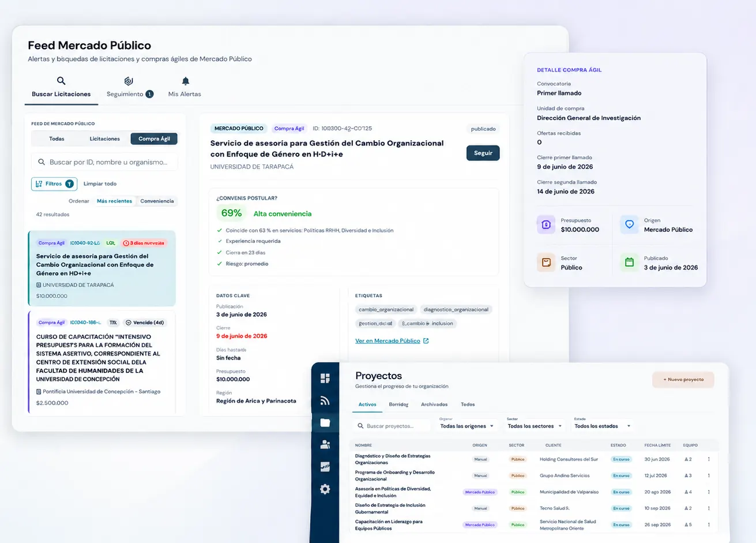The image size is (756, 543).
Task: Click the + Nuevo proyecto button
Action: pyautogui.click(x=683, y=380)
